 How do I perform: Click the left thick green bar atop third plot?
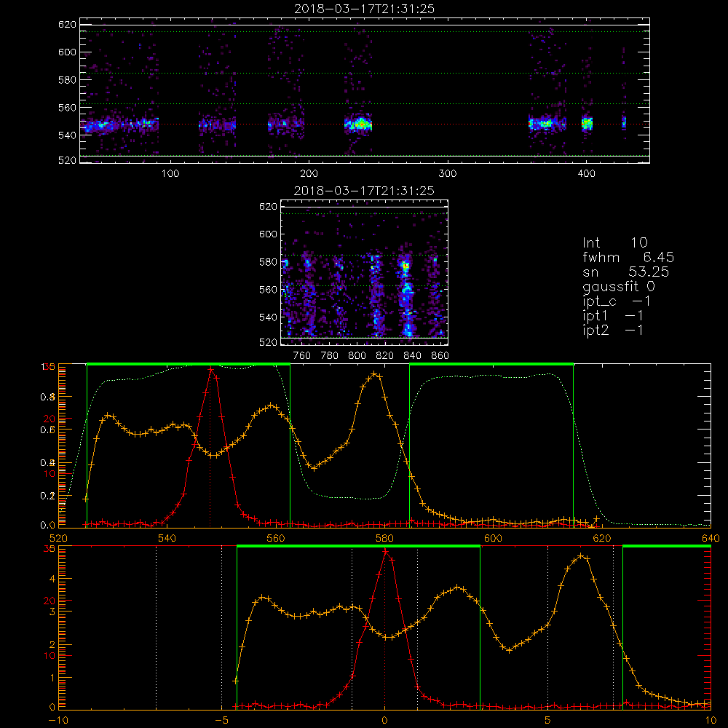click(x=189, y=365)
